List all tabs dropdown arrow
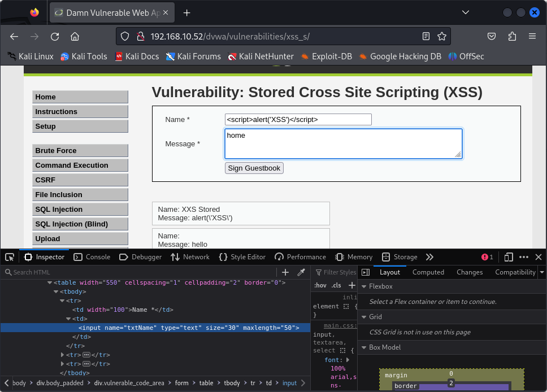Image resolution: width=547 pixels, height=392 pixels. (x=466, y=12)
